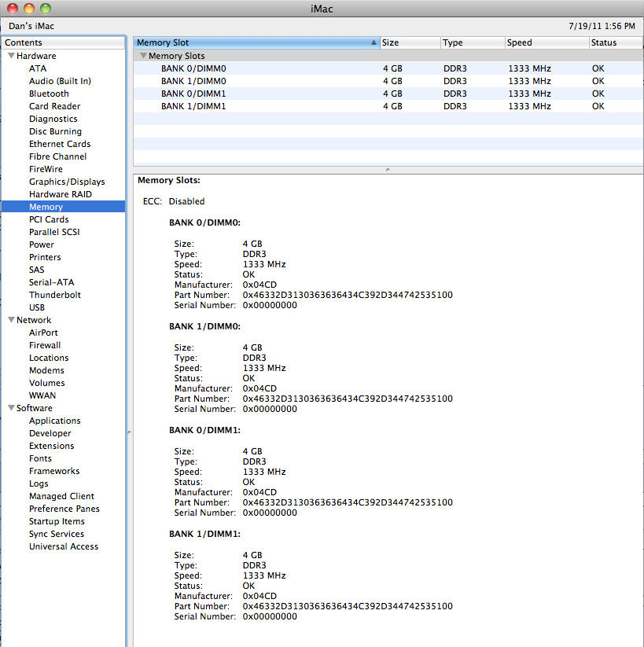Image resolution: width=644 pixels, height=647 pixels.
Task: Collapse the Hardware section triangle
Action: point(11,56)
